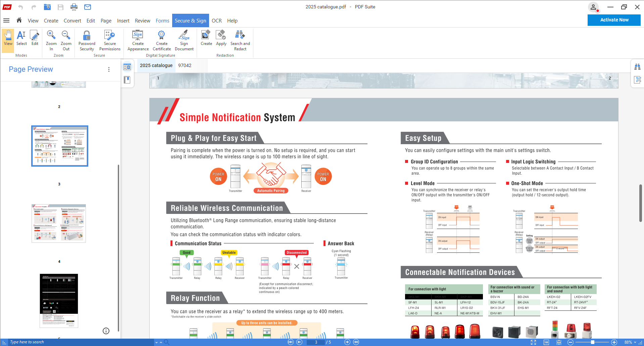Go to the next page with the arrow button
The width and height of the screenshot is (644, 346).
[x=347, y=342]
